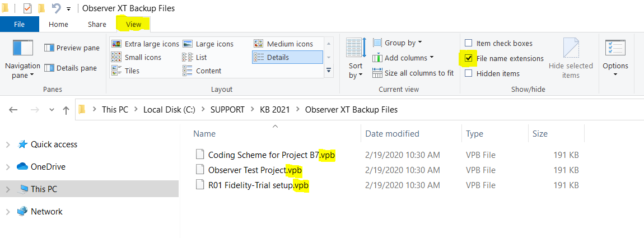The image size is (644, 238).
Task: Open recent locations dropdown
Action: [52, 110]
